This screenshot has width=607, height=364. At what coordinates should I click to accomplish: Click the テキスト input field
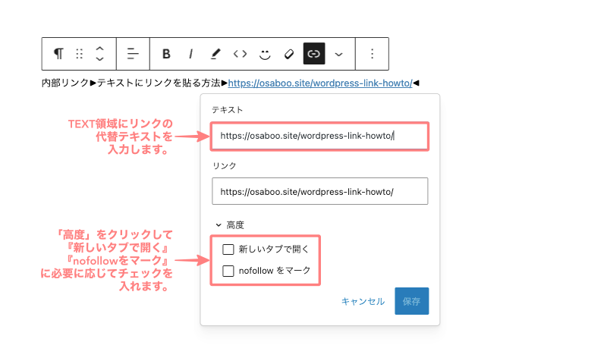pos(319,136)
